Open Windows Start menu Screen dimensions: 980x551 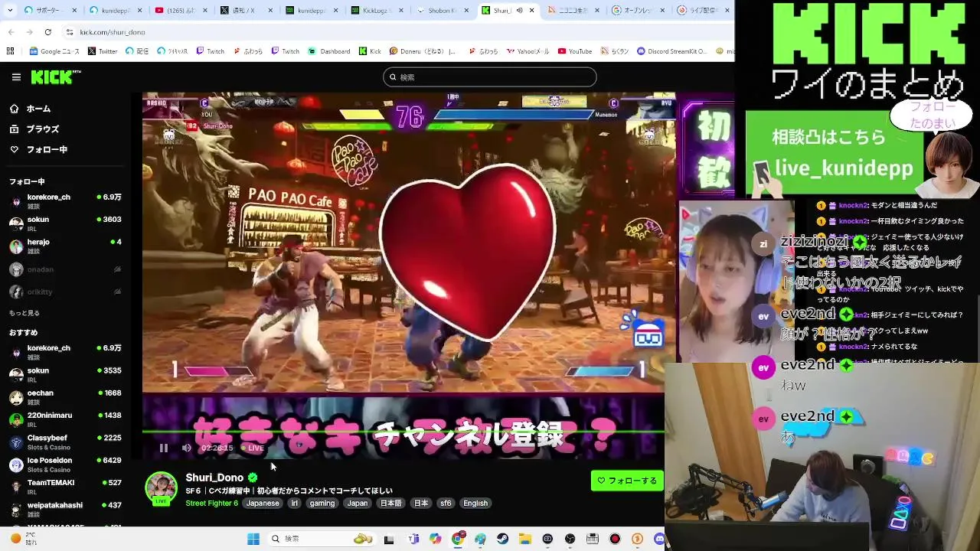coord(253,539)
